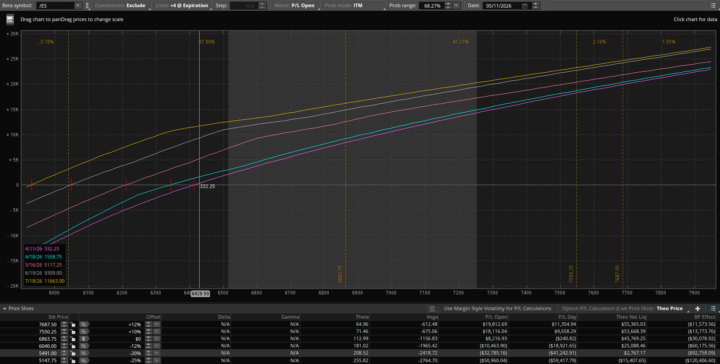This screenshot has height=364, width=720.
Task: Click the Beta symbol /ES input field
Action: click(55, 6)
